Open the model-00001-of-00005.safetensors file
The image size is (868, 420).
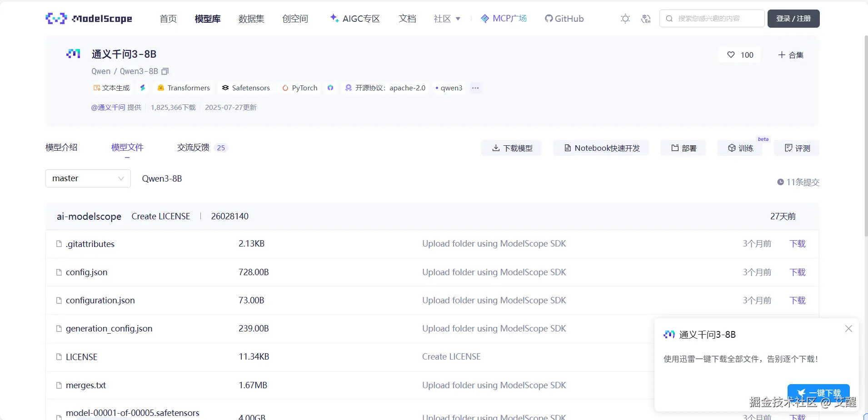[x=133, y=413]
